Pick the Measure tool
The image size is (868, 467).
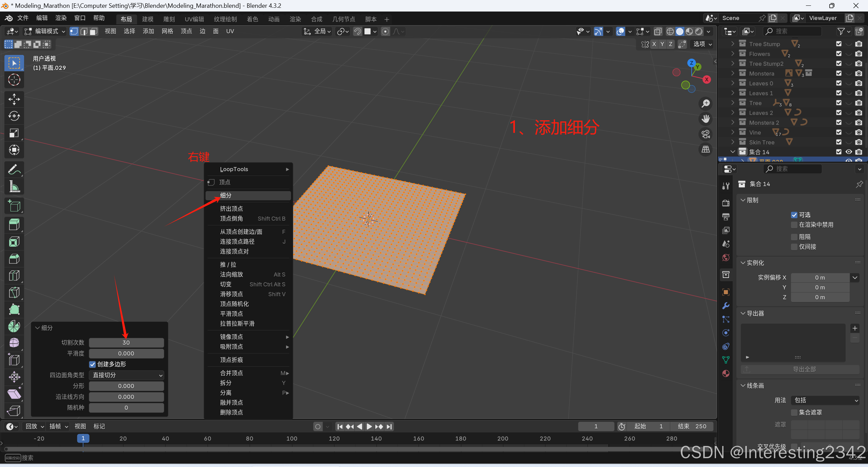(x=14, y=187)
